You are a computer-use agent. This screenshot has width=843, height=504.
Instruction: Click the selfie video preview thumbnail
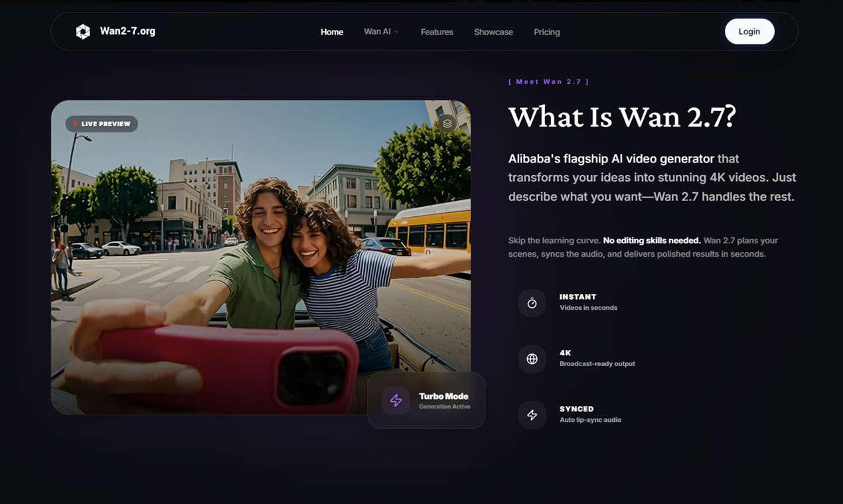click(x=260, y=257)
